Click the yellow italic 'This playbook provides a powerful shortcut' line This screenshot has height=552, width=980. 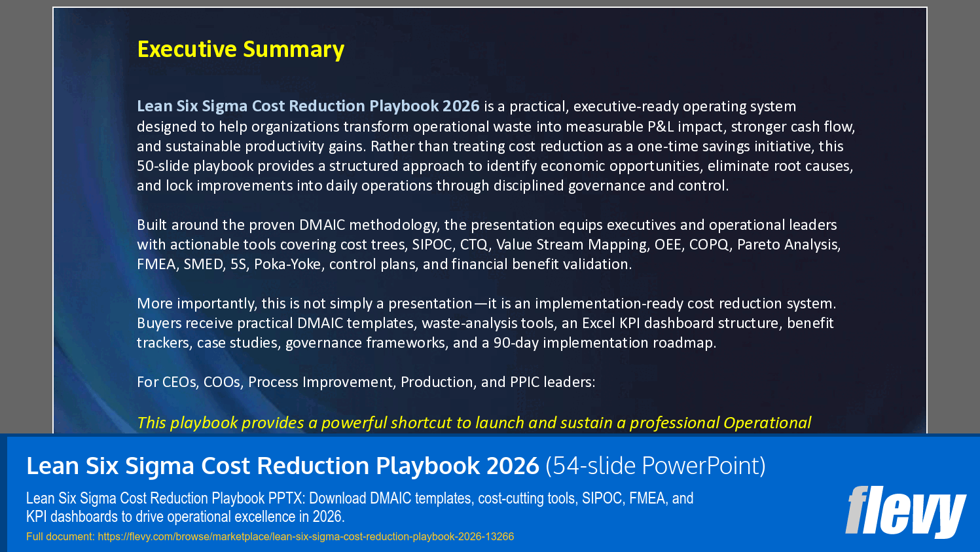[474, 422]
